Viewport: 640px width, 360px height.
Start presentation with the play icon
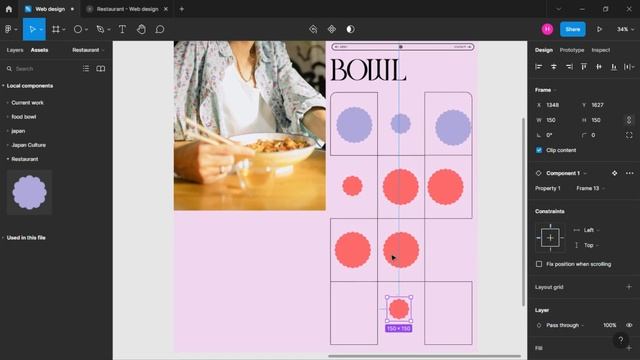pyautogui.click(x=599, y=29)
